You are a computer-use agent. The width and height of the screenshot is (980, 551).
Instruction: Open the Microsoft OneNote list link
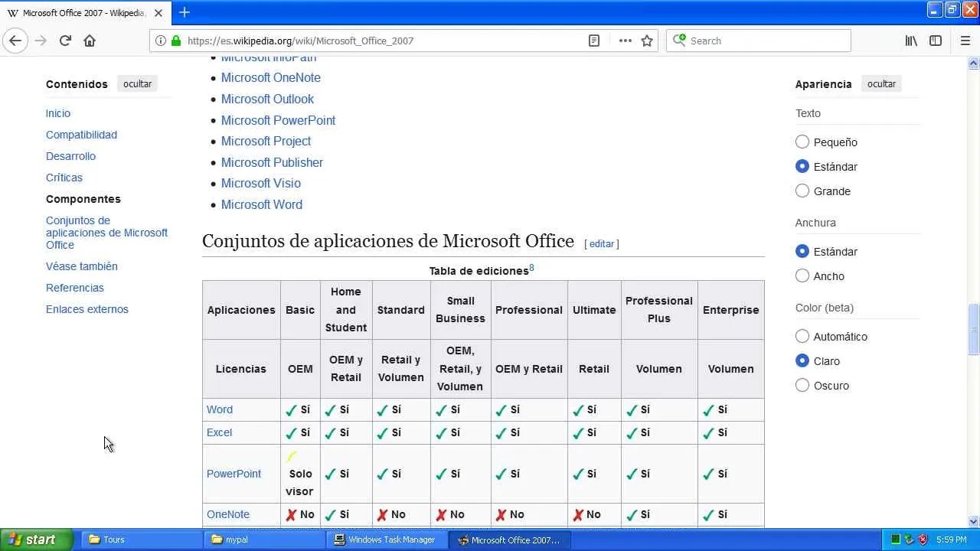click(x=271, y=77)
